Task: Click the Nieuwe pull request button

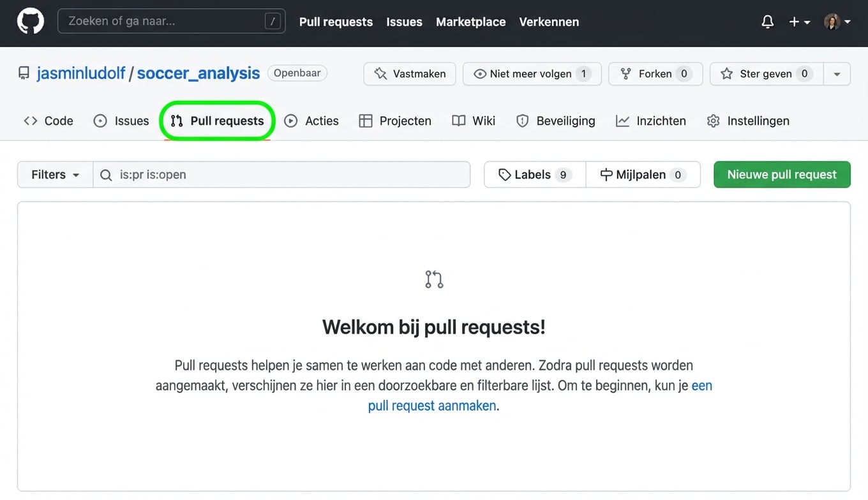Action: click(x=781, y=174)
